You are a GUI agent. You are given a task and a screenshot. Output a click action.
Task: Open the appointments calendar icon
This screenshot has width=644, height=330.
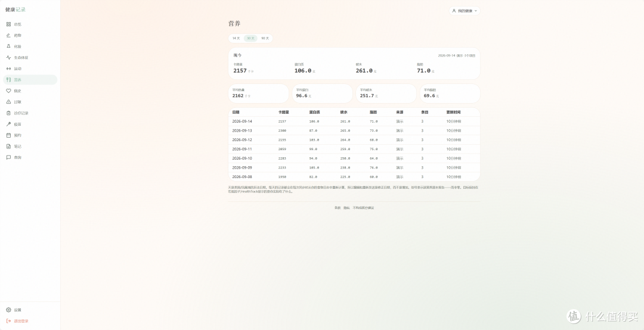pyautogui.click(x=8, y=135)
